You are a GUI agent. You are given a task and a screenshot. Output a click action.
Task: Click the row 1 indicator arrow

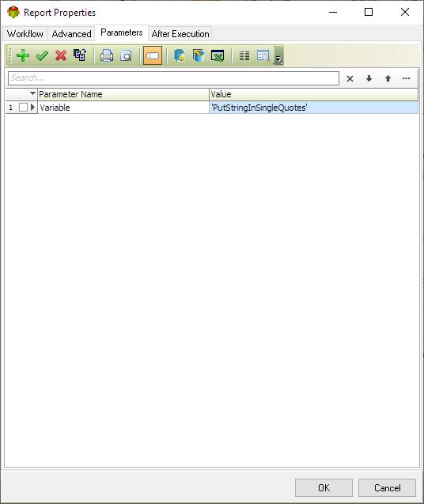tap(32, 108)
